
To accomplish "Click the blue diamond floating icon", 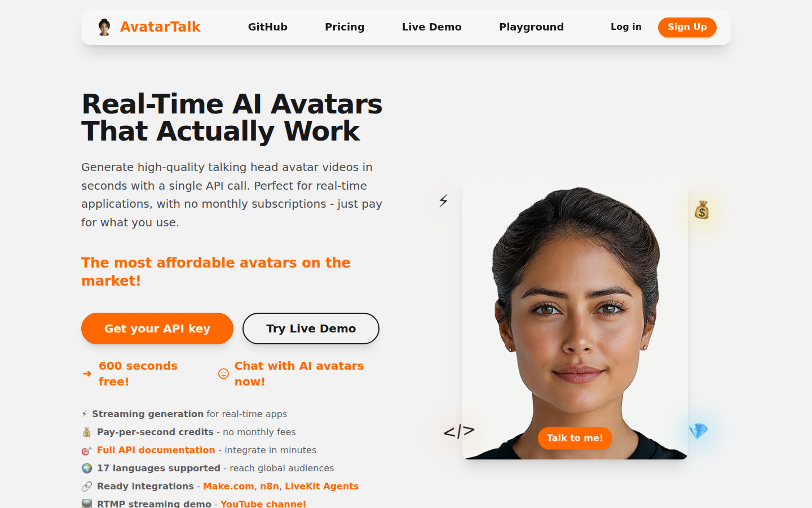I will point(698,431).
